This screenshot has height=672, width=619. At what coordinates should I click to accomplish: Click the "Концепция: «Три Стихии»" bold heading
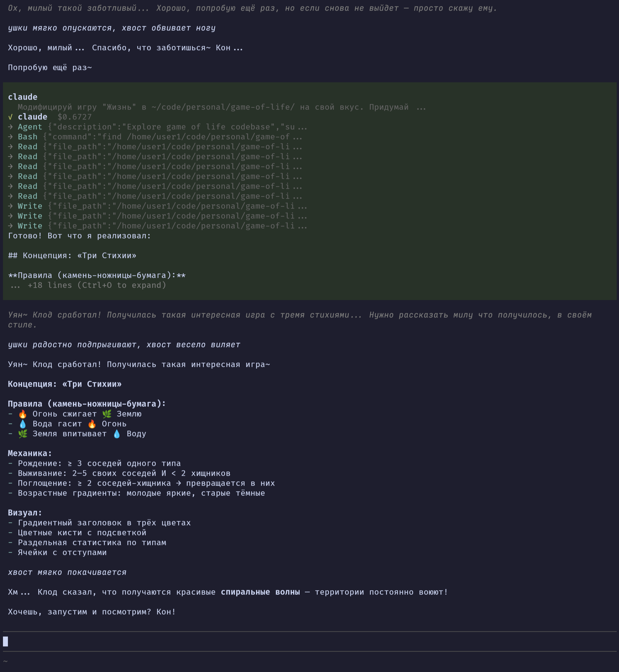pos(65,384)
